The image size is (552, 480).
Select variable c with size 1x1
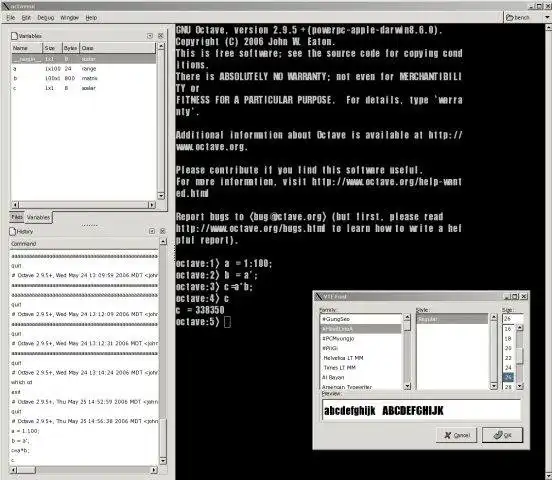84,88
